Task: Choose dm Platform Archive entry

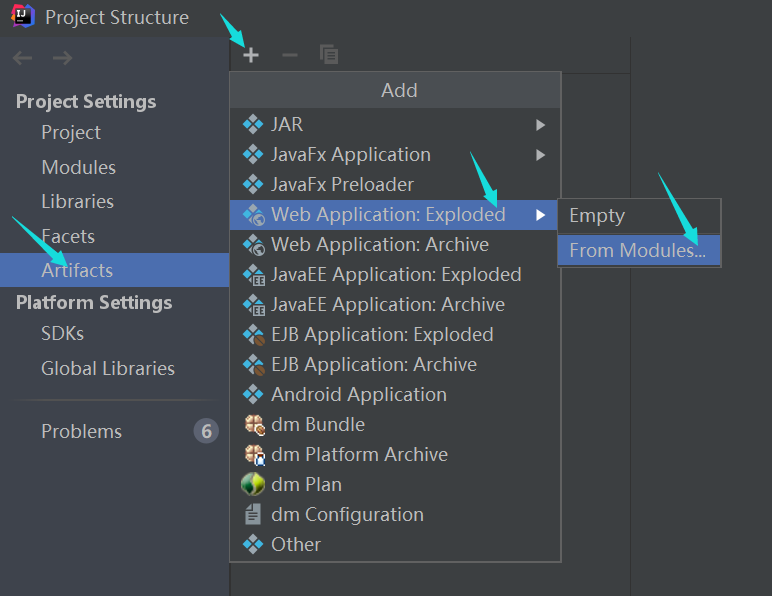Action: click(x=395, y=455)
